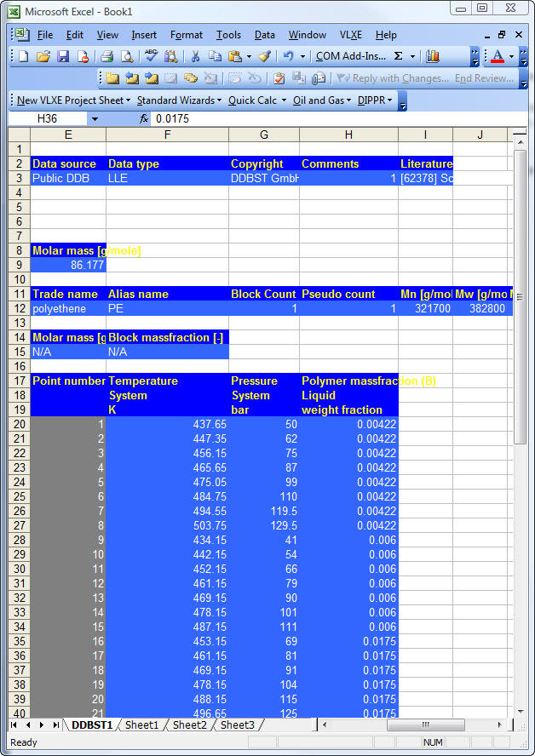The height and width of the screenshot is (756, 535).
Task: Click the New VLXE Project Sheet button
Action: pyautogui.click(x=72, y=100)
